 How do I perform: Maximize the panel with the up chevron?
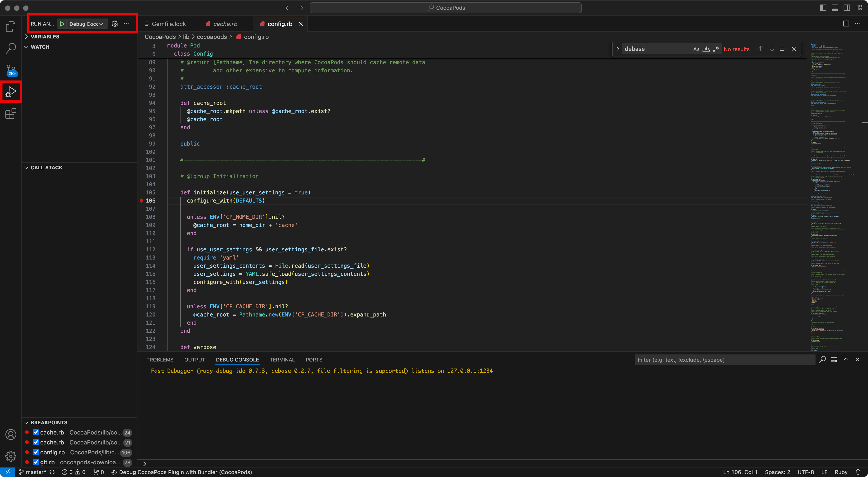(x=846, y=360)
